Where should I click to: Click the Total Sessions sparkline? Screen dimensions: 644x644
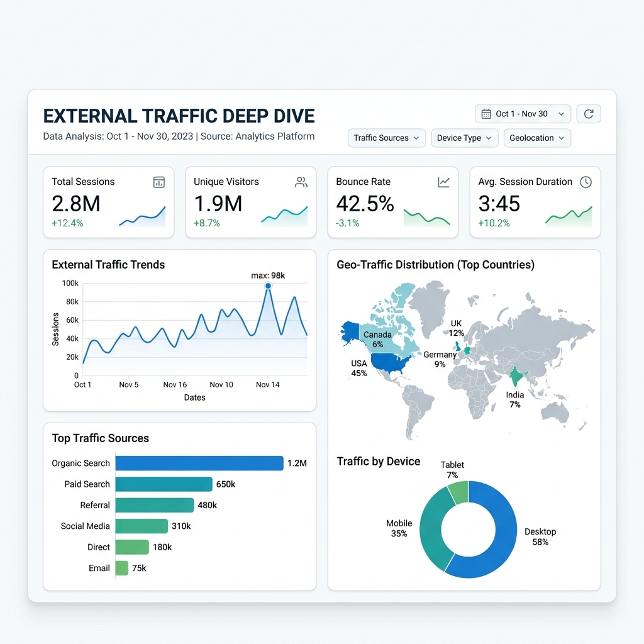click(x=143, y=216)
